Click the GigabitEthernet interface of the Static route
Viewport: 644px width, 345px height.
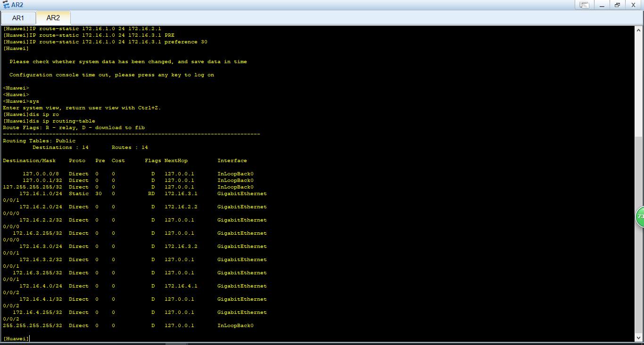pyautogui.click(x=242, y=194)
